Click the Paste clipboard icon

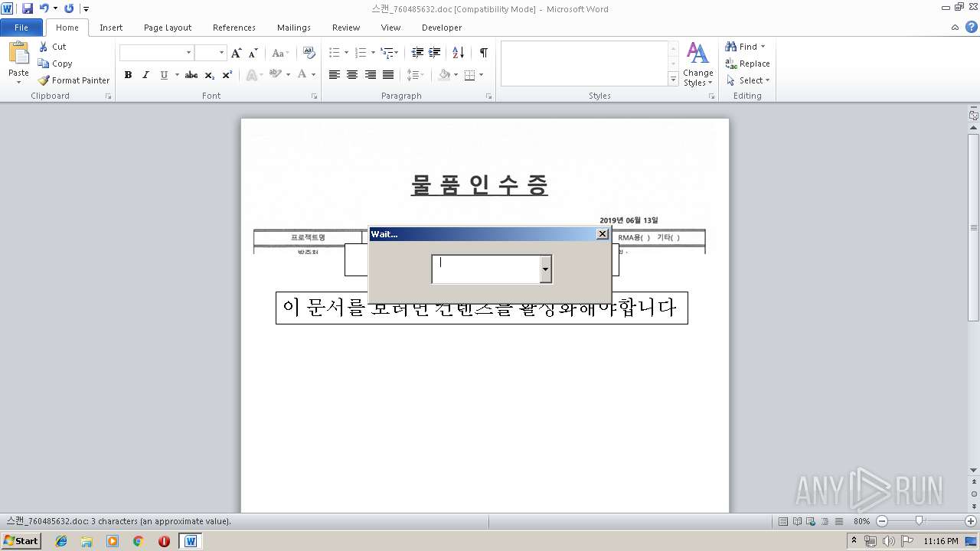[18, 54]
